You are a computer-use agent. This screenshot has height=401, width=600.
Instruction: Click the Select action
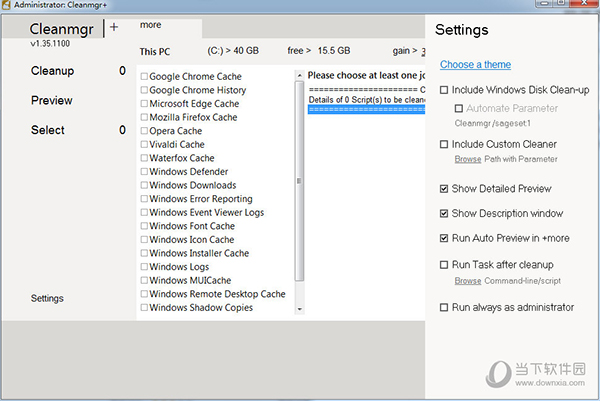[x=48, y=130]
